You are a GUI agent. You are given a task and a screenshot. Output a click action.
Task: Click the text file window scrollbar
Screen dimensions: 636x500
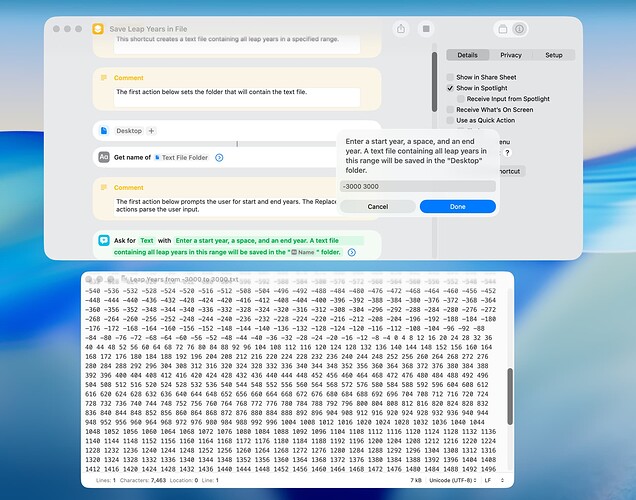510,397
